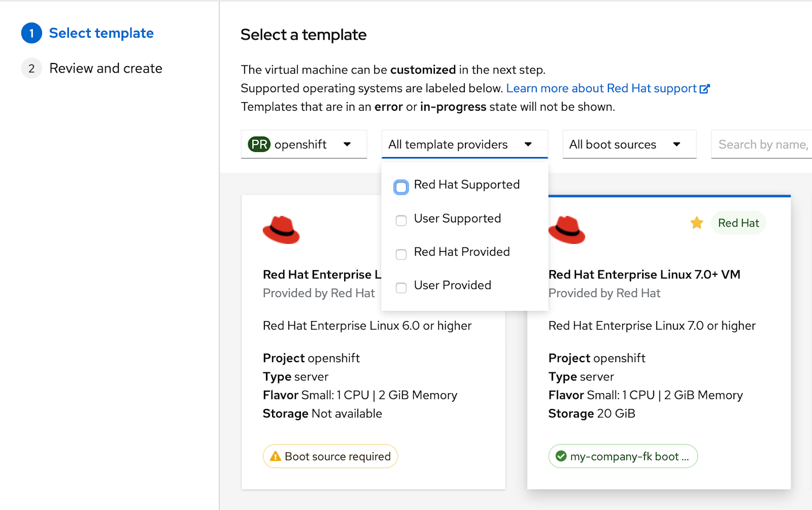Open Learn more about Red Hat support link
Image resolution: width=812 pixels, height=510 pixels.
pyautogui.click(x=601, y=88)
